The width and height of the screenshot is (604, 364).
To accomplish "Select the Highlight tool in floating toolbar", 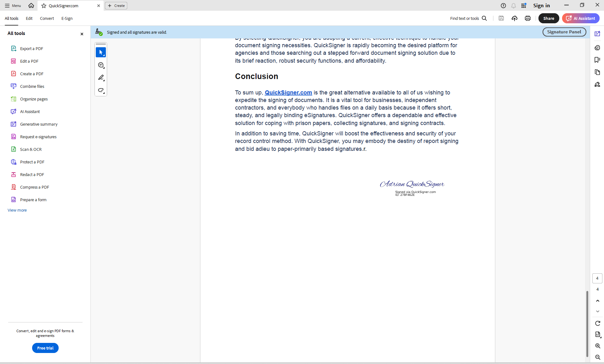I will [x=101, y=77].
